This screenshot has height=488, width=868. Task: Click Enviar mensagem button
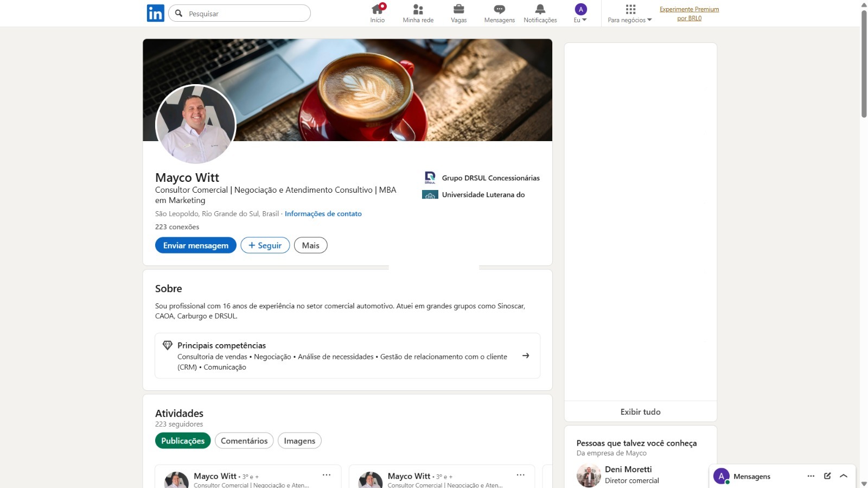(196, 245)
